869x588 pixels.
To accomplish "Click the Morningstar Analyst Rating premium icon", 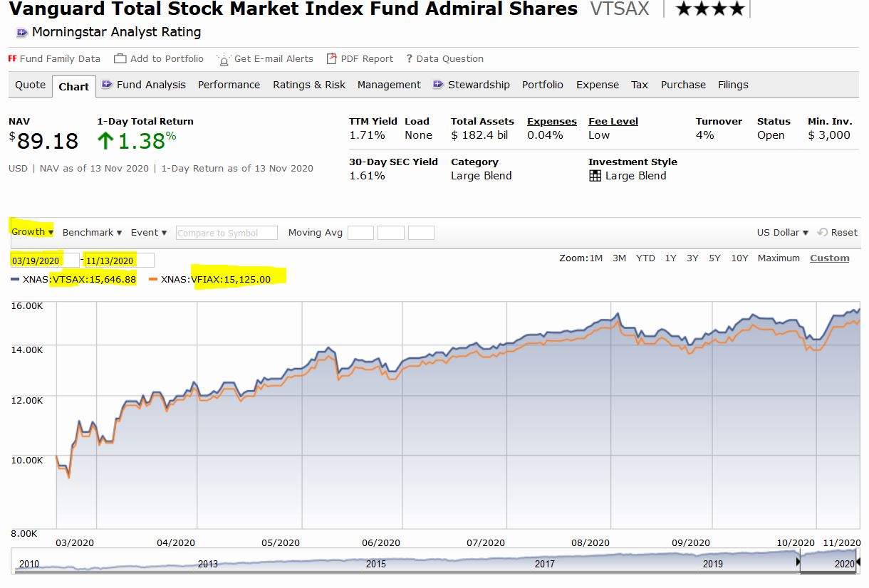I will click(22, 33).
